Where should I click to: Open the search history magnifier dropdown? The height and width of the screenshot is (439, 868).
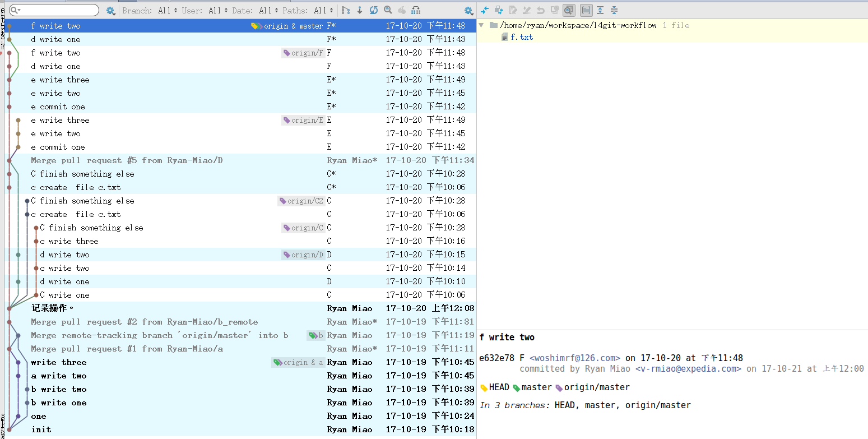(15, 10)
